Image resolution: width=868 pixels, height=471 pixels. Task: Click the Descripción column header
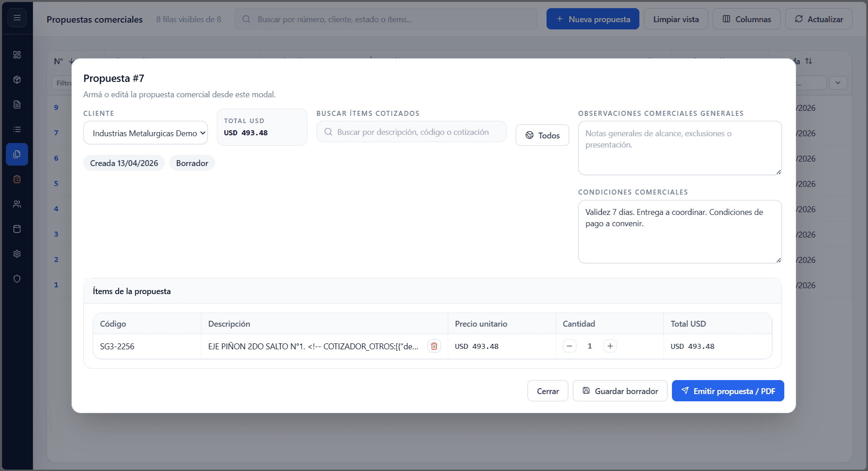coord(325,324)
